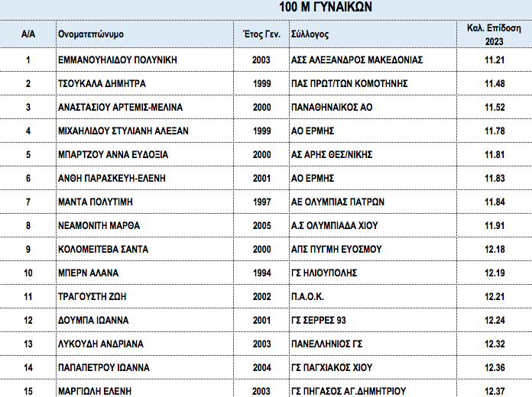Click the 'Καλ. Επίδοση 2023' column header
This screenshot has height=397, width=532.
tap(494, 35)
